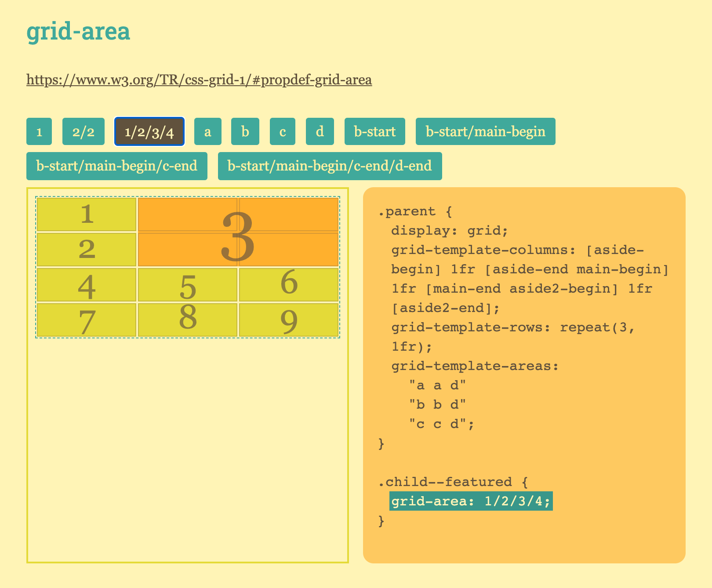Open the W3C css-grid specification link
This screenshot has width=712, height=588.
pyautogui.click(x=199, y=80)
